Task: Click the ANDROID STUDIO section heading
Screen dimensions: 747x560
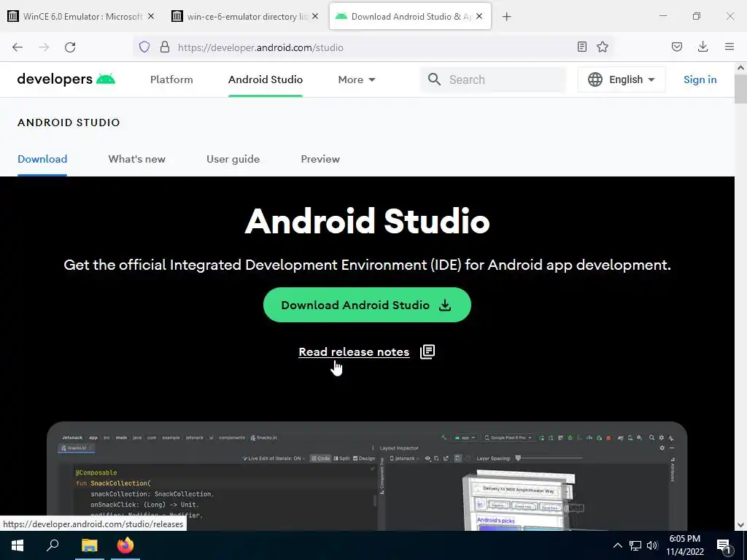Action: pos(69,122)
